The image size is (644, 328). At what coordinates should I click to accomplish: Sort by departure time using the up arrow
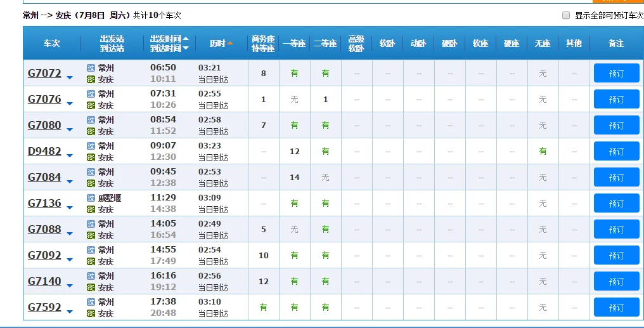[186, 39]
